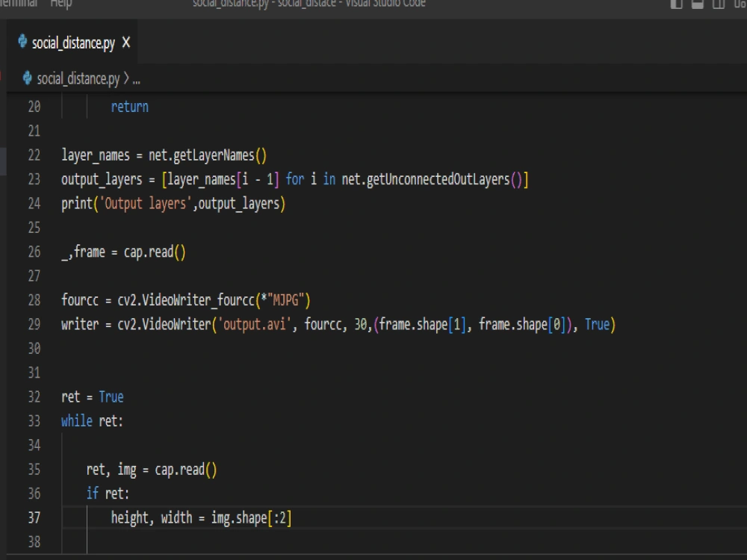747x560 pixels.
Task: Click the 'output.avi' string on line 29
Action: 255,325
